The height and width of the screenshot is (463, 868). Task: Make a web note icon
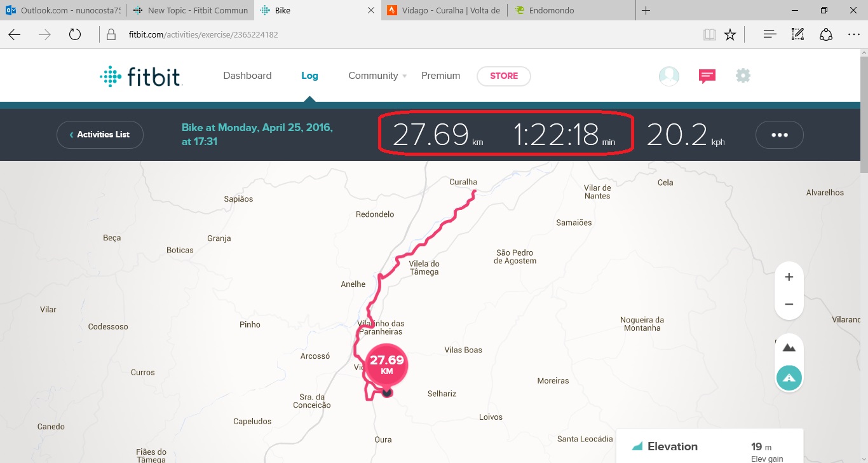798,34
